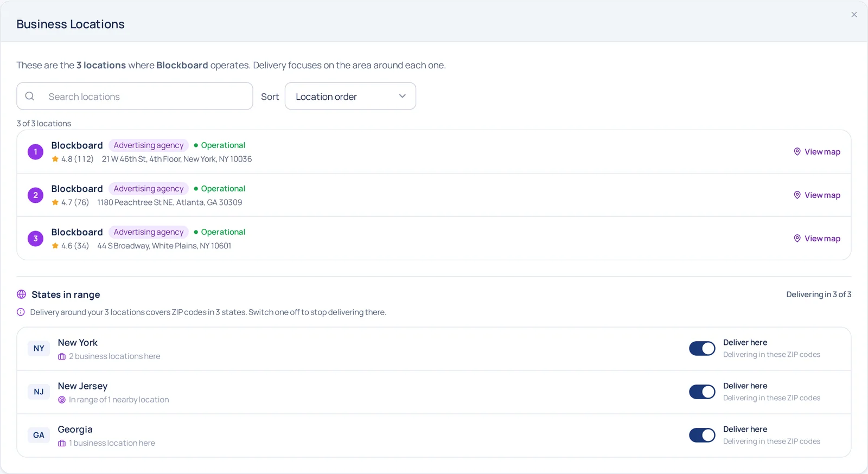This screenshot has width=868, height=474.
Task: Disable the New Jersey Deliver here switch
Action: [703, 392]
